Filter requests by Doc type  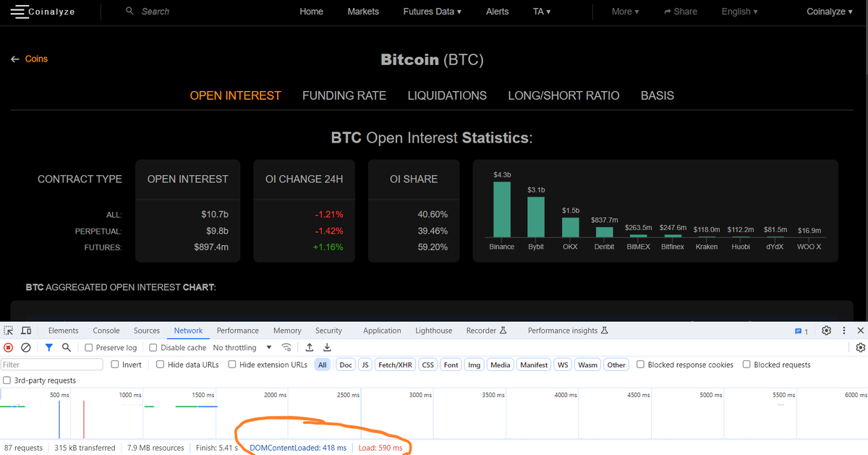346,365
